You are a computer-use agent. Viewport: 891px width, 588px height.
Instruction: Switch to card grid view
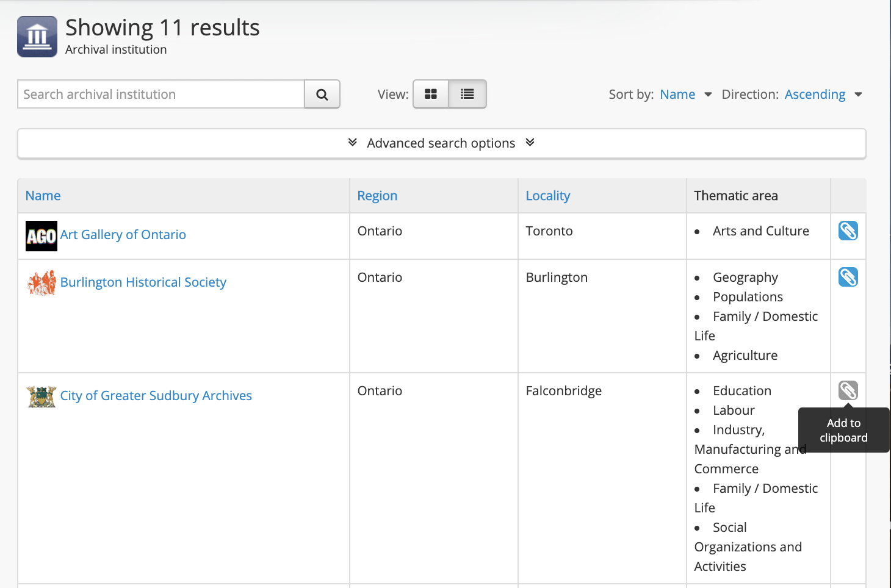pos(431,94)
